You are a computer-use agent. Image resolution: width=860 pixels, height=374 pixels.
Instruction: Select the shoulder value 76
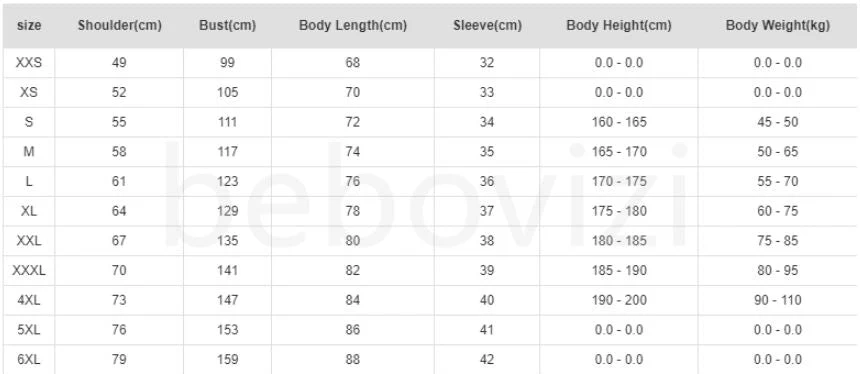click(119, 330)
